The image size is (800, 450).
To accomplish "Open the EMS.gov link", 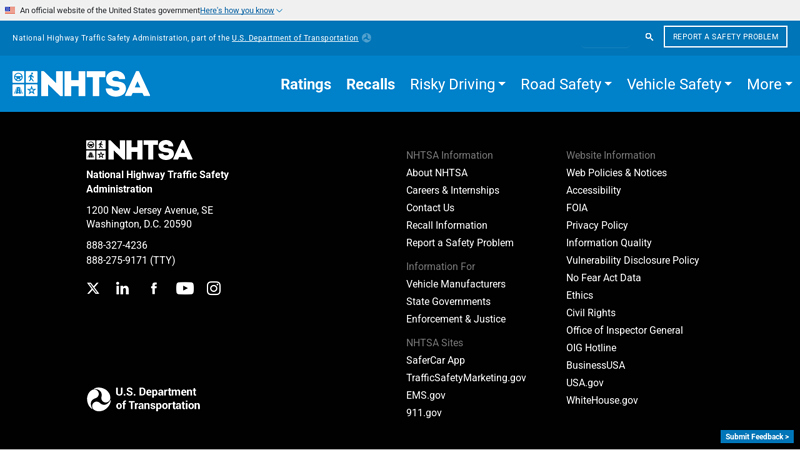I will point(426,395).
